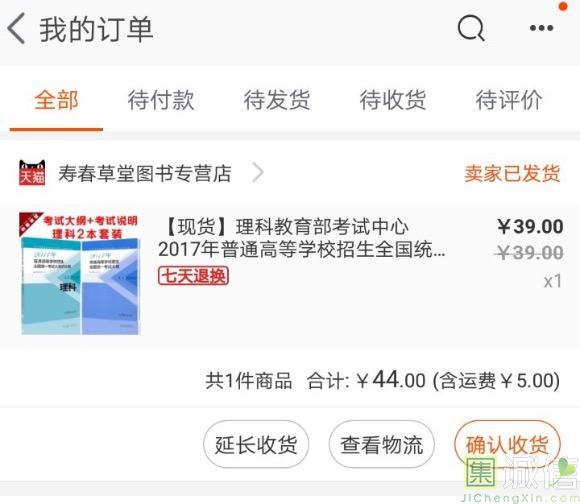Viewport: 580px width, 504px height.
Task: Select the 全部 tab
Action: tap(56, 100)
